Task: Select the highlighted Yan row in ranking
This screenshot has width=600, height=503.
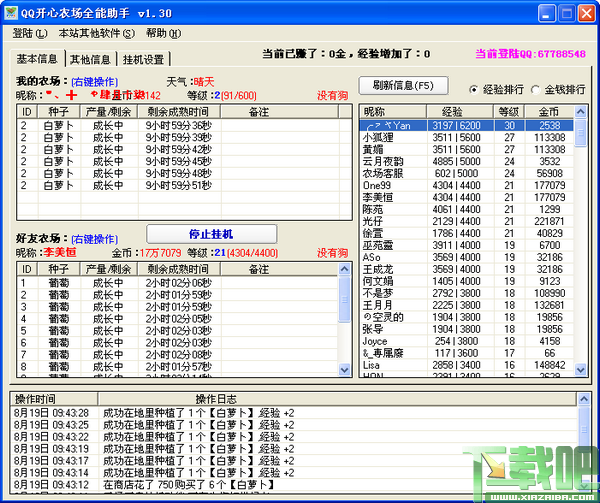Action: tap(466, 125)
